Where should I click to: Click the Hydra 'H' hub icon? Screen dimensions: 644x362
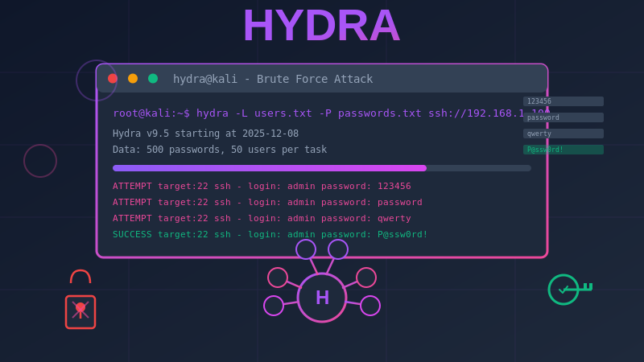[x=322, y=298]
